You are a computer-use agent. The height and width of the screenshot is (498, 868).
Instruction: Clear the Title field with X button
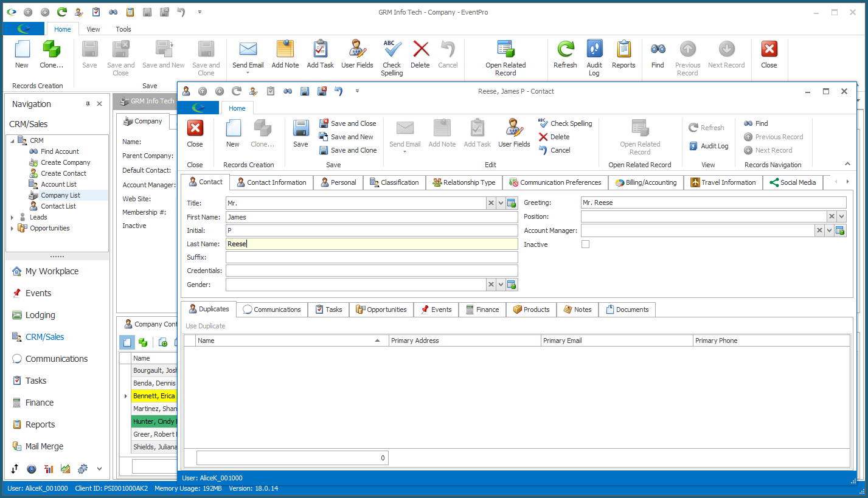[491, 203]
